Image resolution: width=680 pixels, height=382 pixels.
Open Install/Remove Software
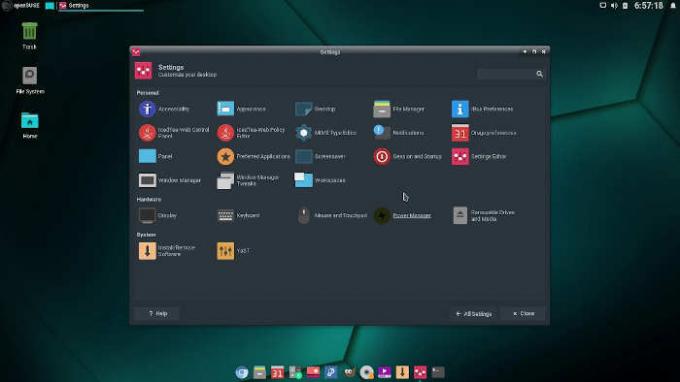(x=167, y=251)
